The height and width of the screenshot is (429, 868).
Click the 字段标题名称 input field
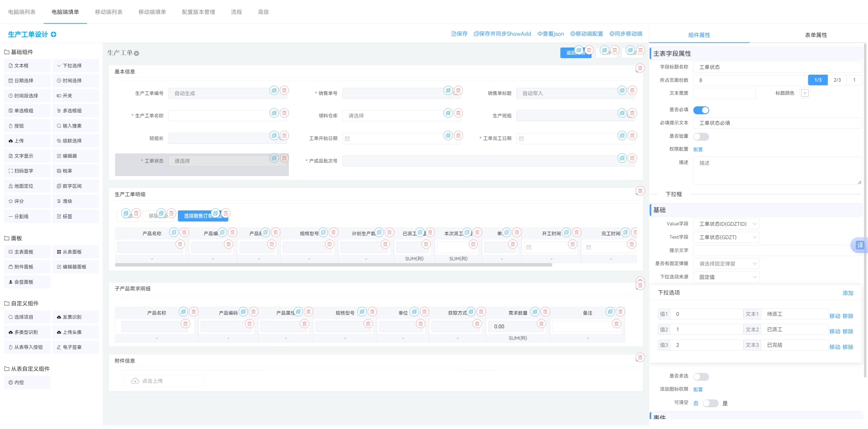pyautogui.click(x=777, y=67)
